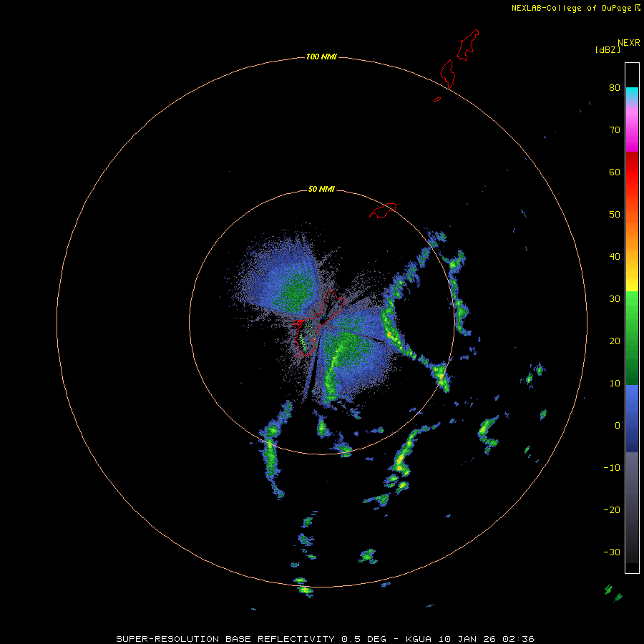Click the 80 value on the dBZ scale
Viewport: 644px width, 644px height.
click(615, 87)
